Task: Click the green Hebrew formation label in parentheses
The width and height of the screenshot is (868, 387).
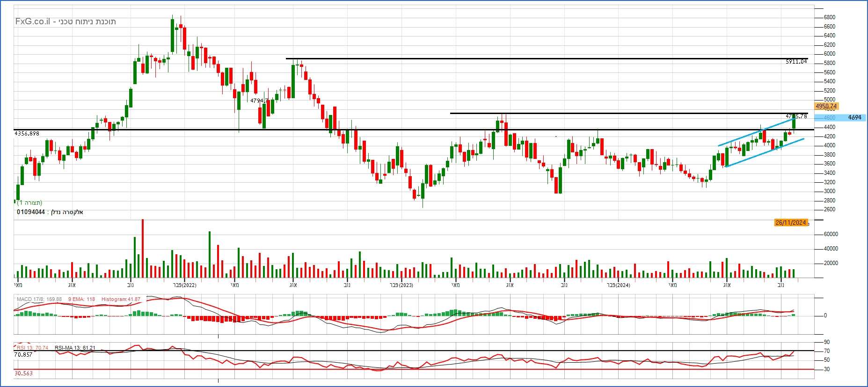Action: [29, 203]
